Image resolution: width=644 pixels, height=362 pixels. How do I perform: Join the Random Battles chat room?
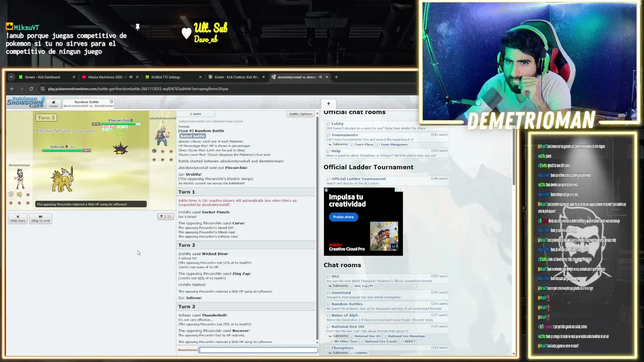pyautogui.click(x=387, y=306)
